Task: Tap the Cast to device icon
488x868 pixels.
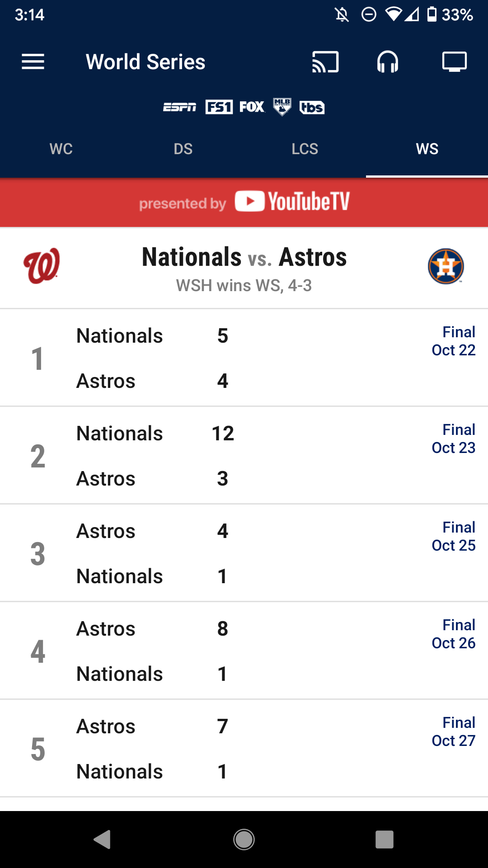Action: click(325, 62)
